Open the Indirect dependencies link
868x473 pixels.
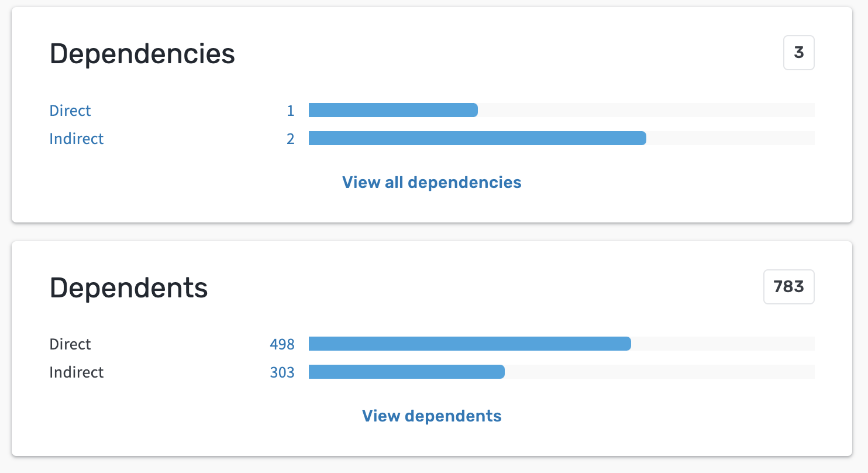click(x=77, y=138)
